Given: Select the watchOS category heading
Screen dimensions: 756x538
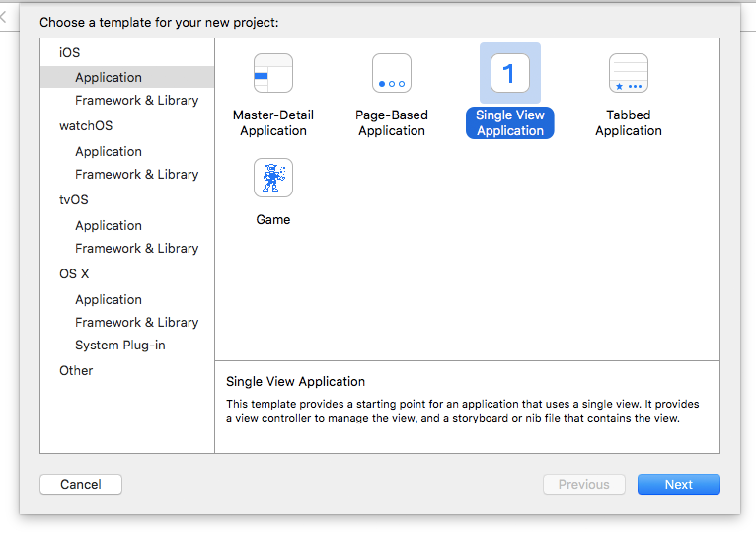Looking at the screenshot, I should [86, 125].
